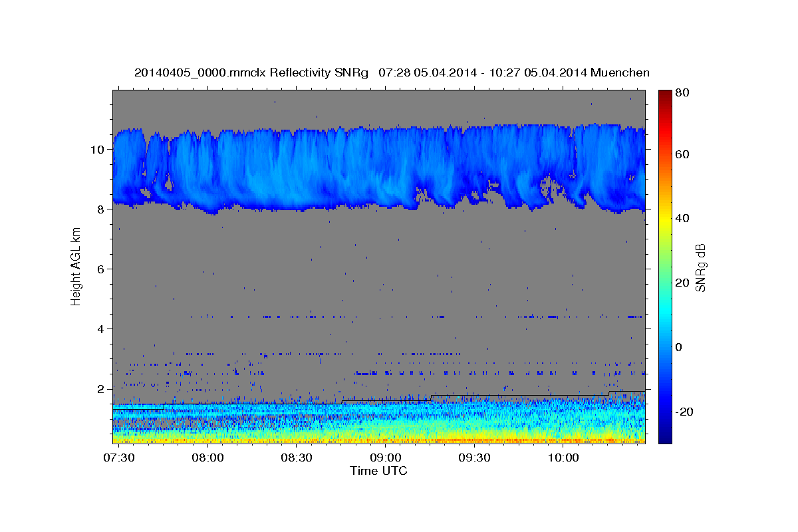Click the colorbar value 60

pyautogui.click(x=682, y=154)
